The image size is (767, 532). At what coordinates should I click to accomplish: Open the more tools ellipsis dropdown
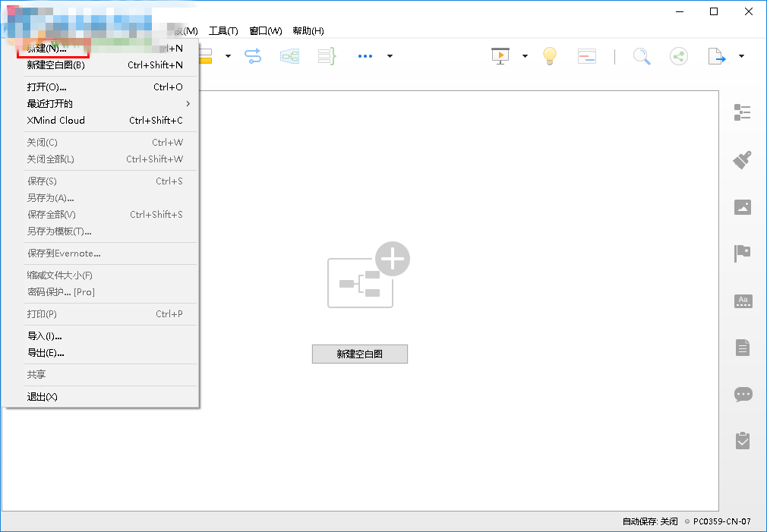click(x=365, y=55)
